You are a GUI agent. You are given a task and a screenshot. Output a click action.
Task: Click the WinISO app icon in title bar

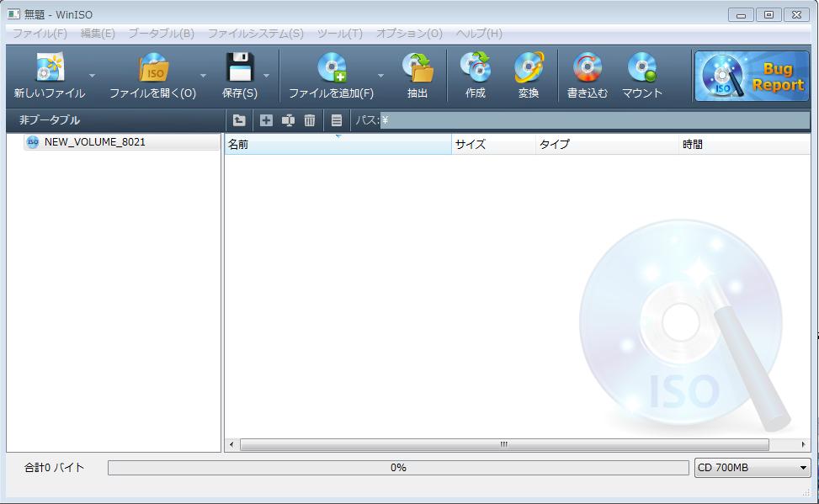pos(13,14)
